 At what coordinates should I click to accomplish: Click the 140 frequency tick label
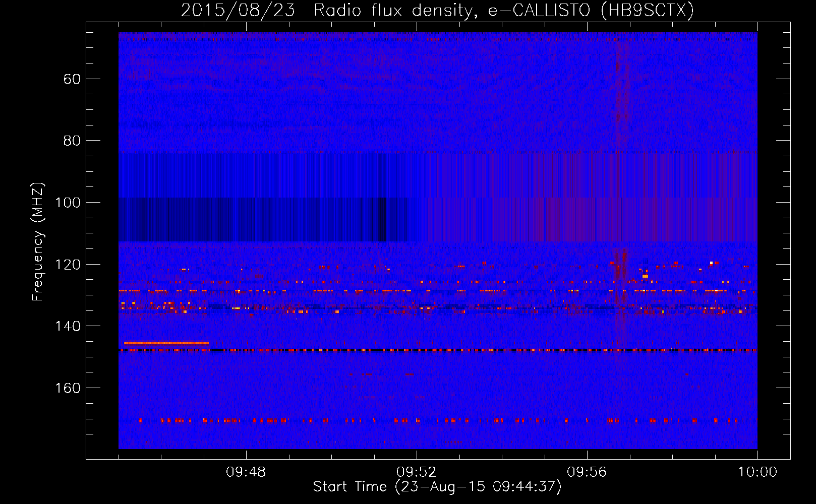pos(68,326)
